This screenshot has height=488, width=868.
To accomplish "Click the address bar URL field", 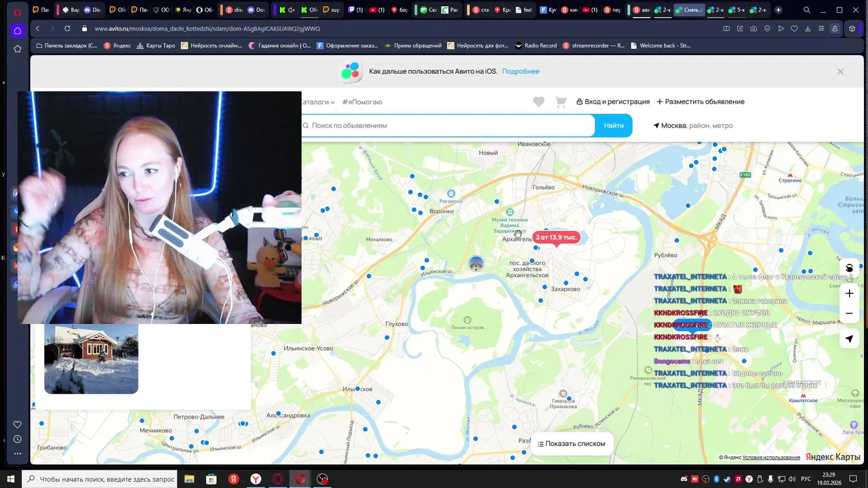I will (400, 28).
